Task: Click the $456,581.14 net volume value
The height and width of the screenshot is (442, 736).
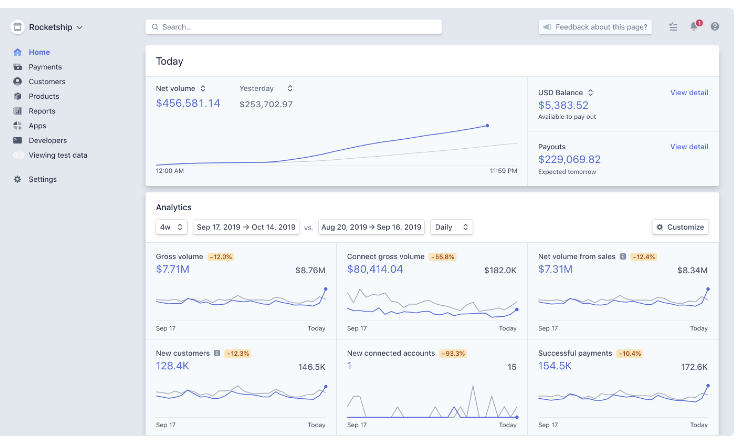Action: (x=188, y=103)
